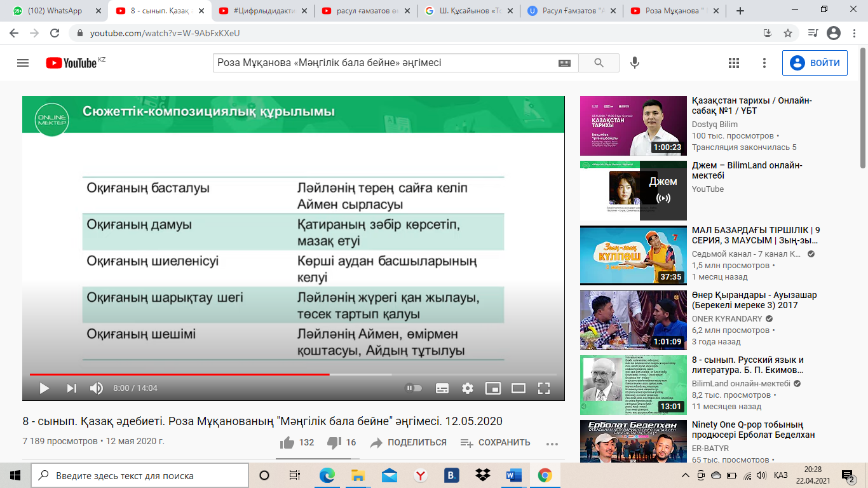The image size is (868, 488).
Task: Click the address bar URL
Action: [x=164, y=33]
